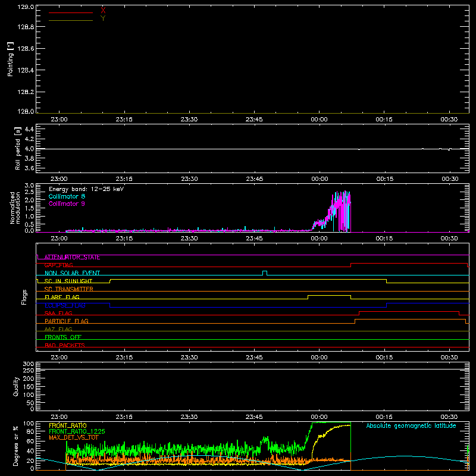Click the Pointing ["] axis title

click(x=10, y=59)
